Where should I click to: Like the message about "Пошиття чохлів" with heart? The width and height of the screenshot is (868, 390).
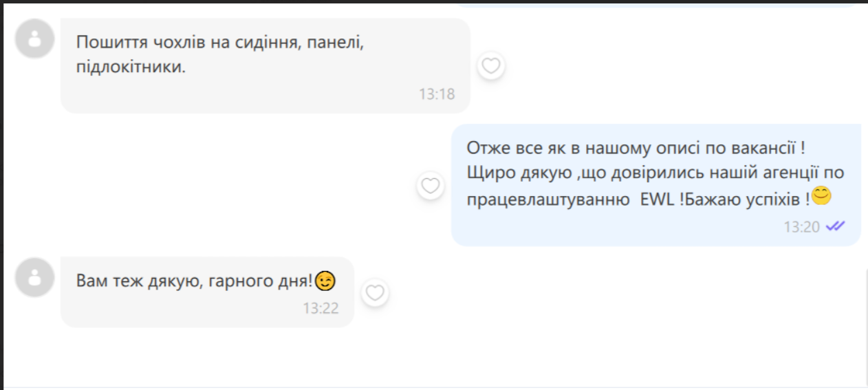[491, 66]
